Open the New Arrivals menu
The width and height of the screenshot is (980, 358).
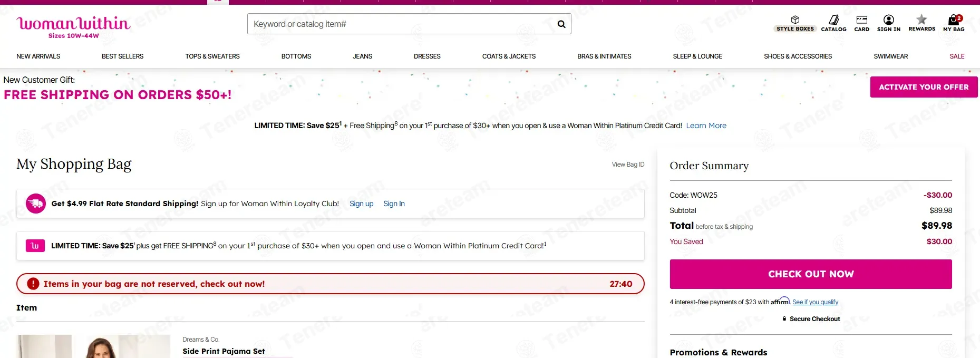[x=38, y=56]
